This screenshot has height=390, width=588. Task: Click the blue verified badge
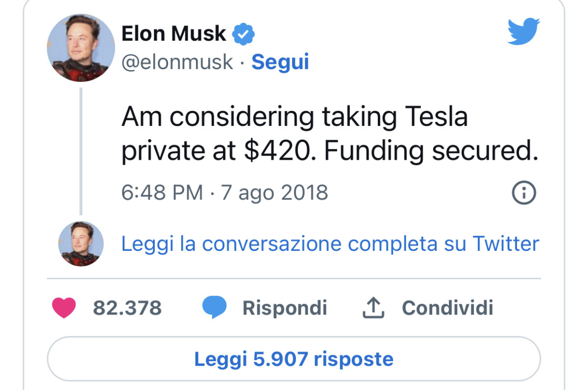click(x=243, y=34)
